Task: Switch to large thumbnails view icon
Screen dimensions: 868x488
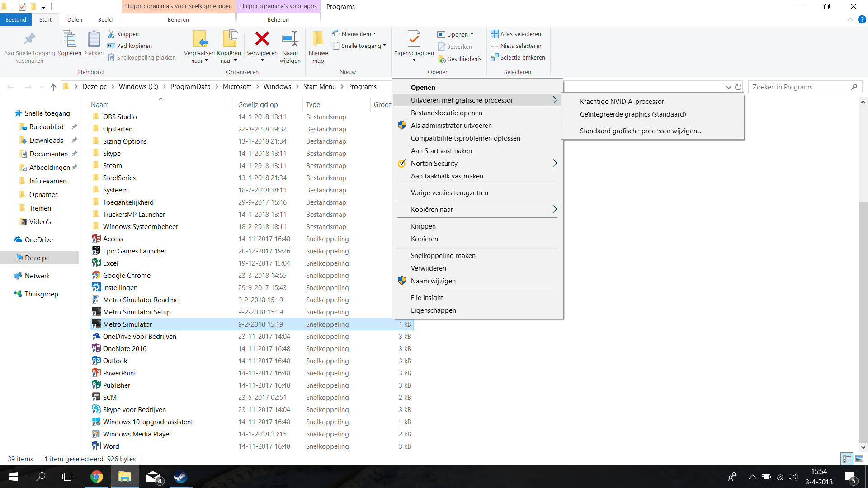Action: pyautogui.click(x=859, y=459)
